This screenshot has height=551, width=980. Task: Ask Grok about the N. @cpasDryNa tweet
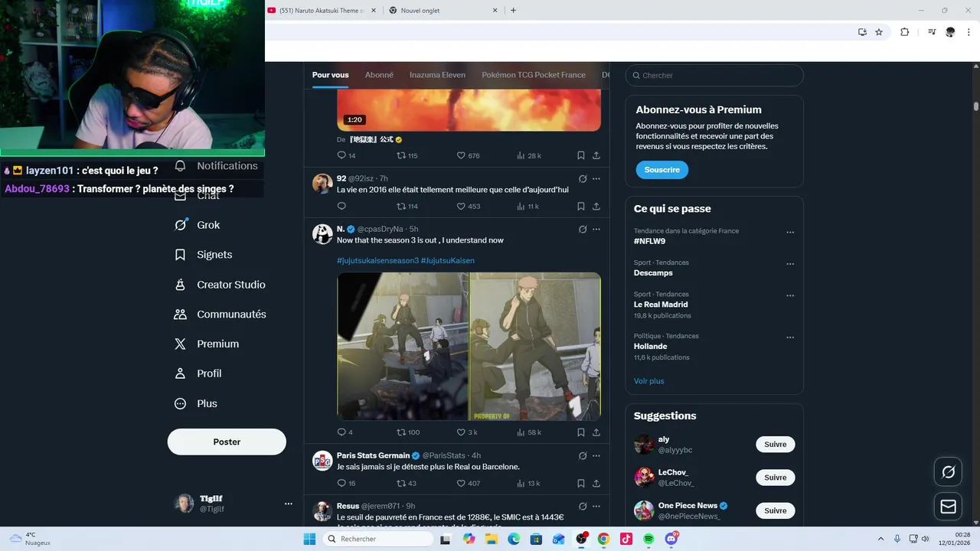coord(583,229)
